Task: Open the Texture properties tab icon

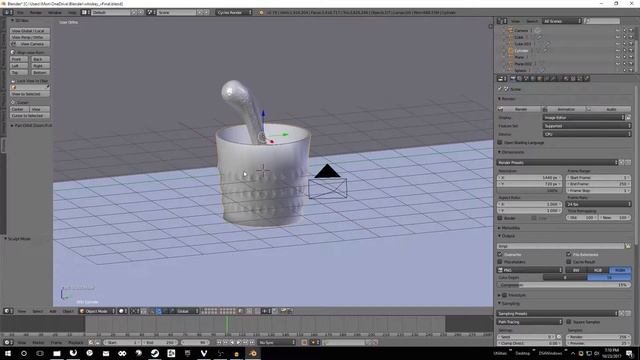Action: click(x=573, y=78)
